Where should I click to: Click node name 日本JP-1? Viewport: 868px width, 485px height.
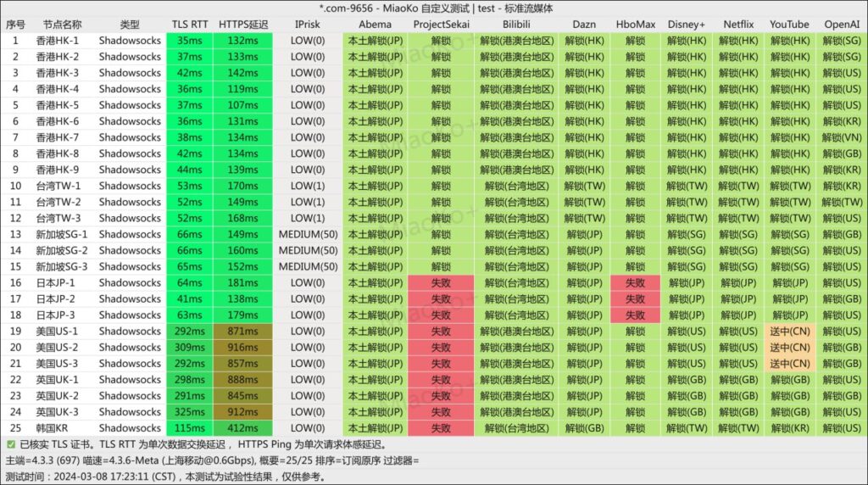pyautogui.click(x=55, y=283)
